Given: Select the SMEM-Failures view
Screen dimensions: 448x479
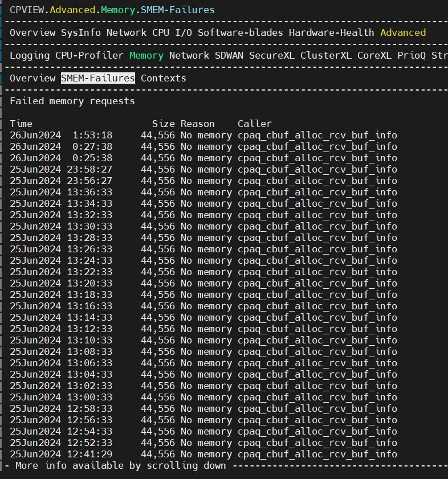Looking at the screenshot, I should tap(98, 78).
